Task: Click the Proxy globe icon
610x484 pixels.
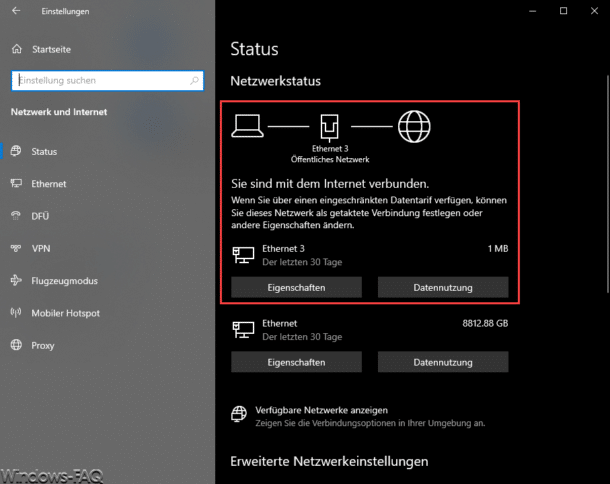Action: [x=16, y=345]
